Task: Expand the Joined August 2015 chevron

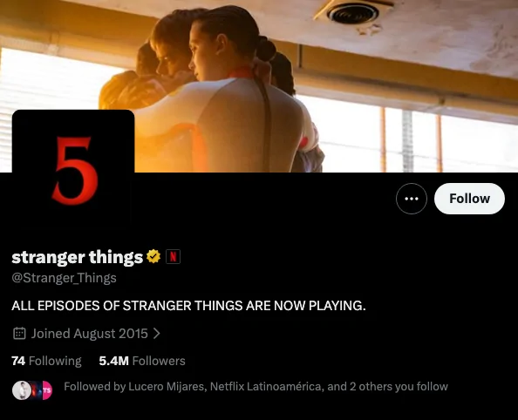Action: [157, 333]
